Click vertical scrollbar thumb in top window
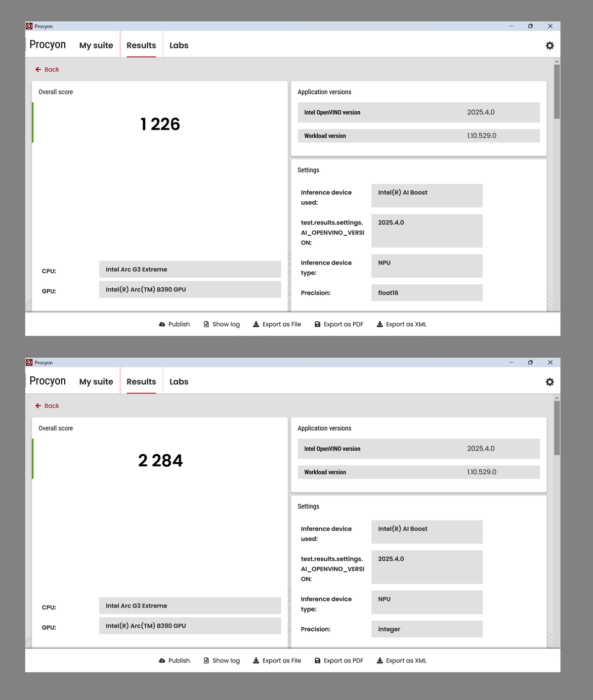 [x=557, y=91]
